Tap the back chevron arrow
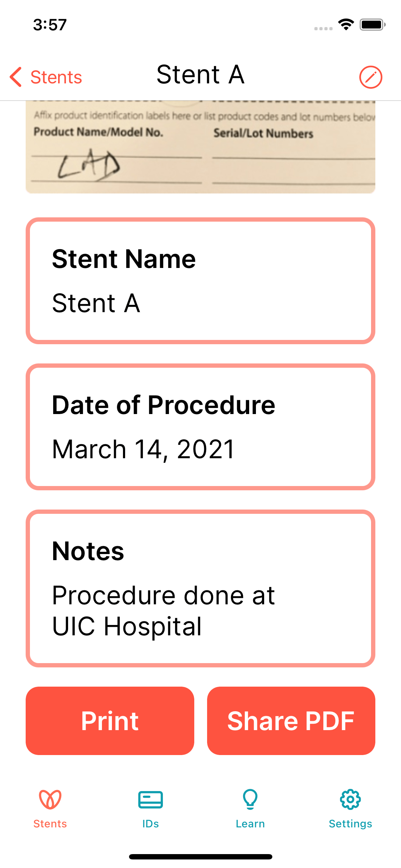401x868 pixels. [x=16, y=77]
